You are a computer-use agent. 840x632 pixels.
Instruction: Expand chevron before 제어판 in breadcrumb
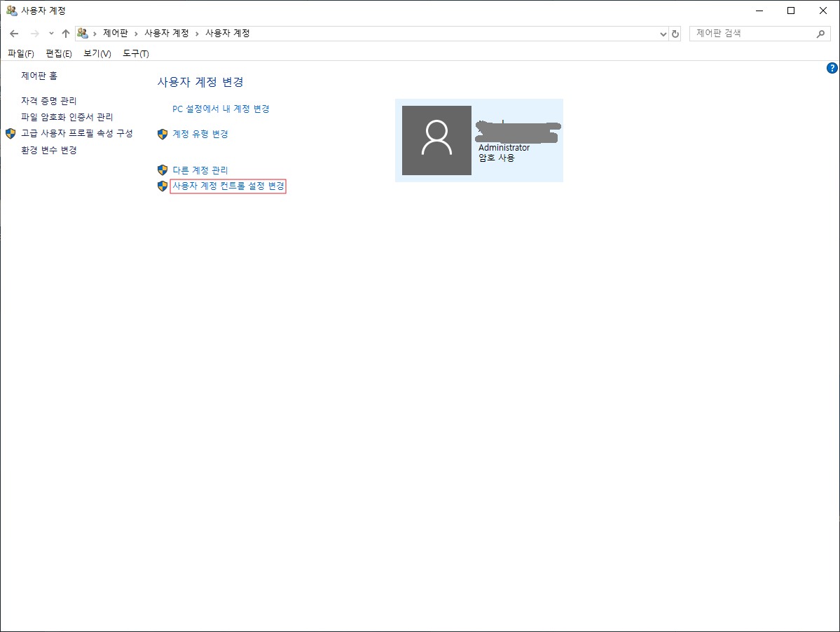coord(95,34)
